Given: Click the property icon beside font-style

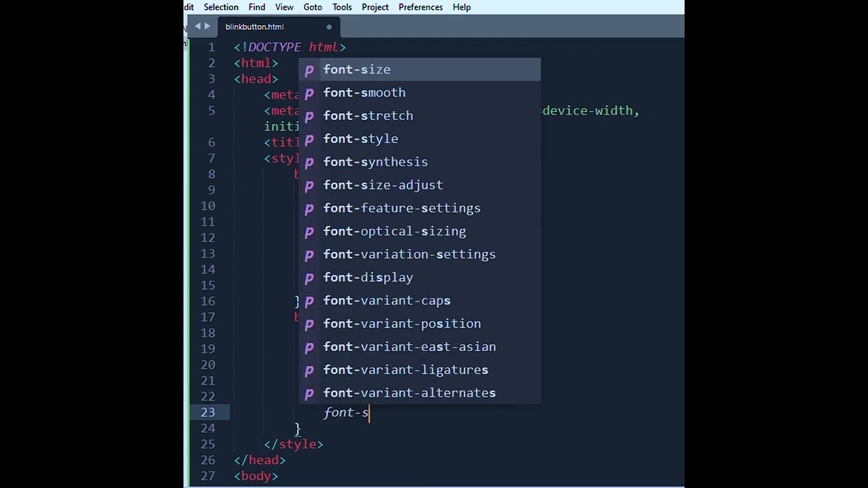Looking at the screenshot, I should [x=309, y=139].
